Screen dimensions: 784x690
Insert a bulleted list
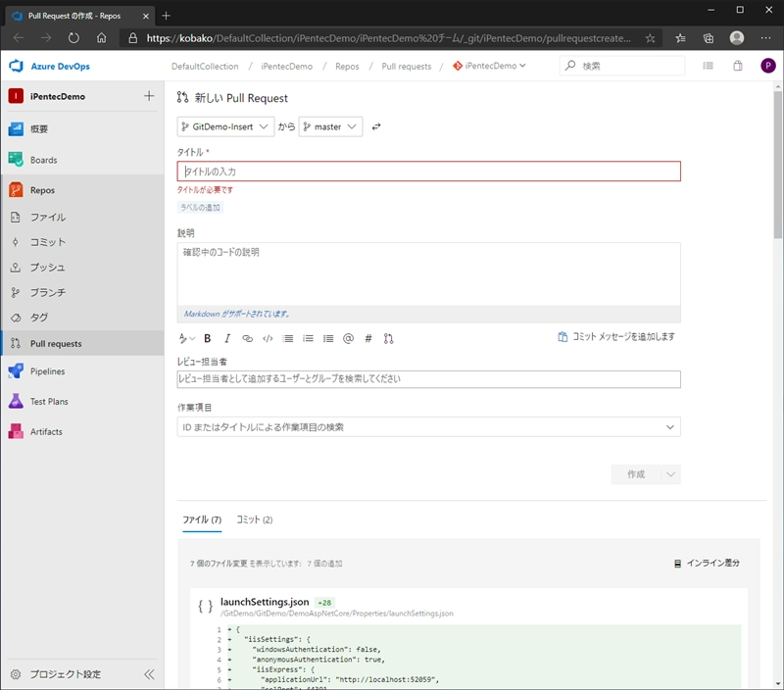click(287, 338)
